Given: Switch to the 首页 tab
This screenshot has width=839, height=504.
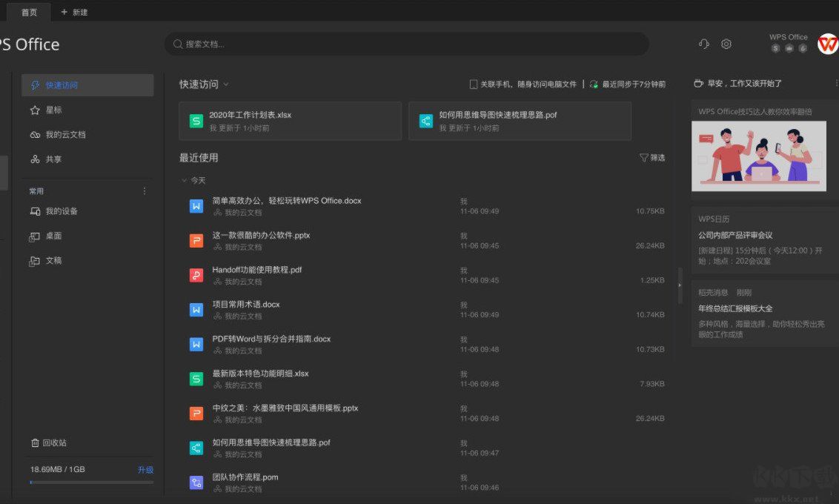Looking at the screenshot, I should click(28, 12).
